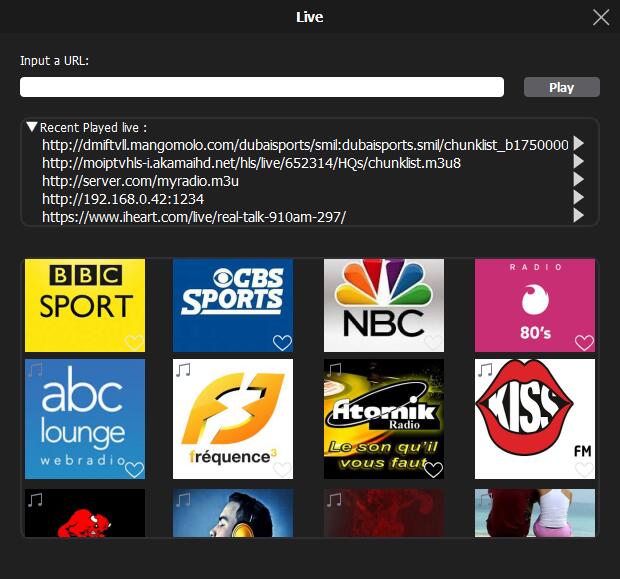Viewport: 620px width, 579px height.
Task: Click music note icon on Atomik Radio
Action: (x=334, y=370)
